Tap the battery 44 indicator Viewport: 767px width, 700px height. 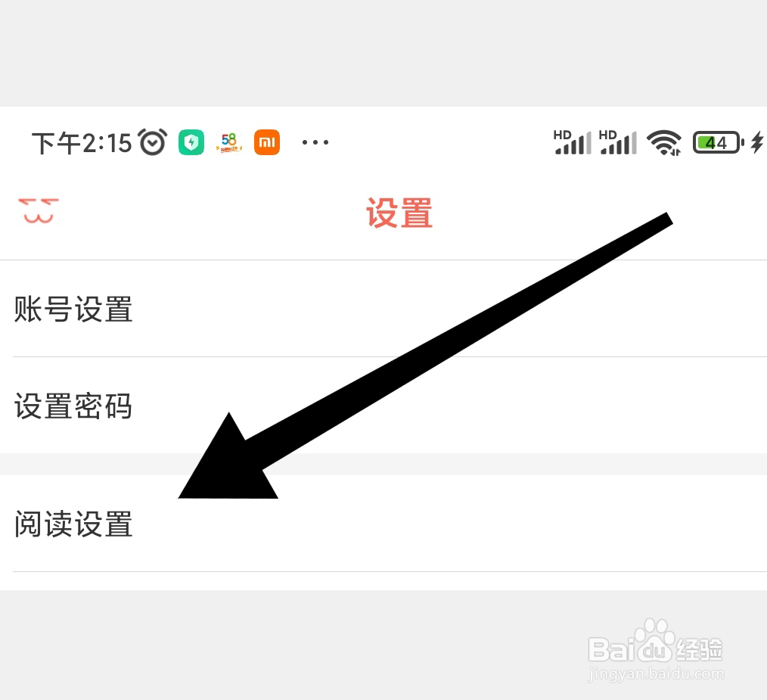pos(718,142)
